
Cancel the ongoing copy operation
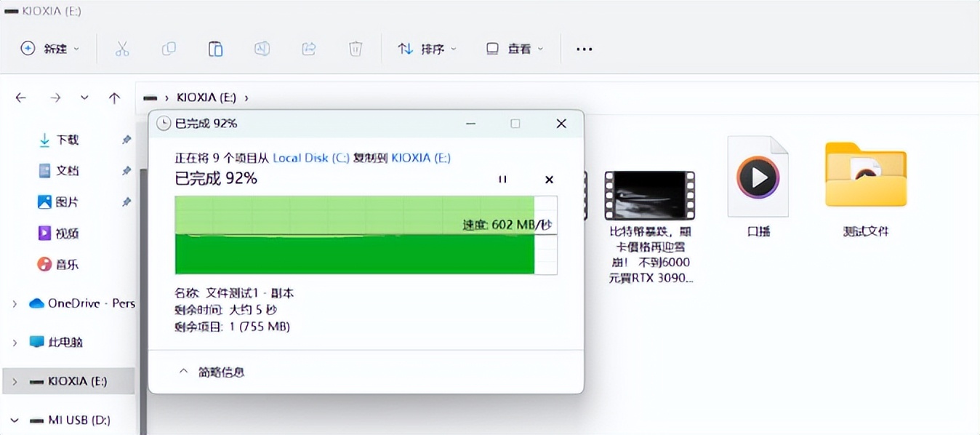[x=549, y=179]
